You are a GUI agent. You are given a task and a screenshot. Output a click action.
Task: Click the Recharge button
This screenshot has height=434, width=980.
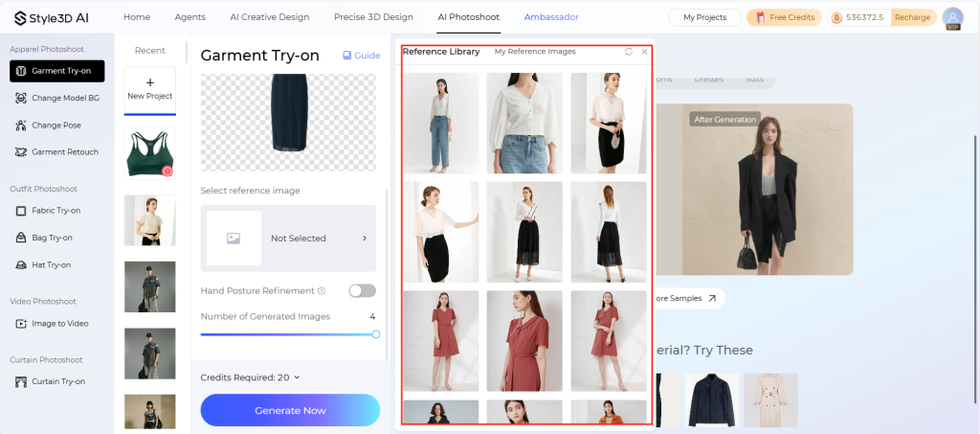912,17
